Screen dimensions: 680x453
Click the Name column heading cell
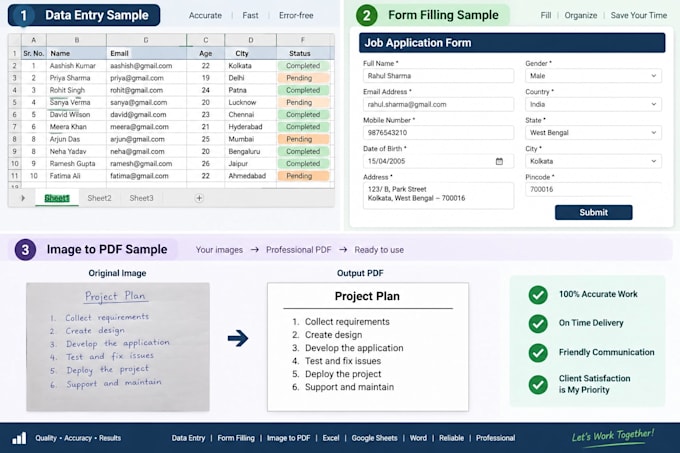[76, 53]
